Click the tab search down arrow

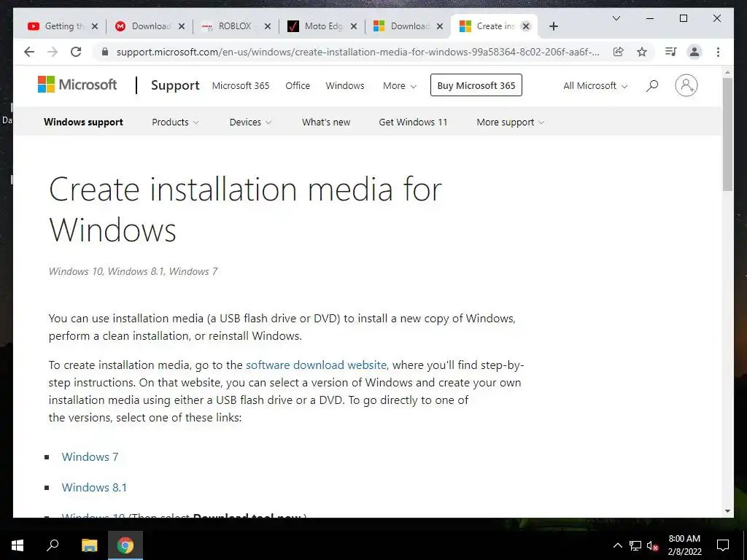click(616, 18)
